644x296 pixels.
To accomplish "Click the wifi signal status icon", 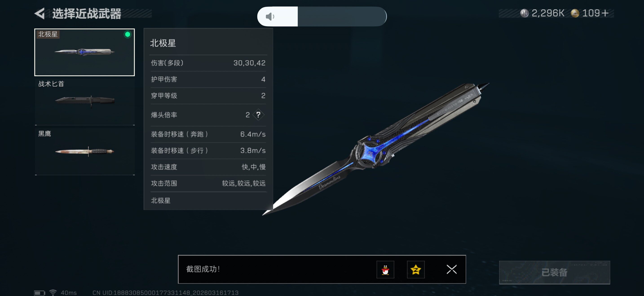I will click(x=53, y=292).
